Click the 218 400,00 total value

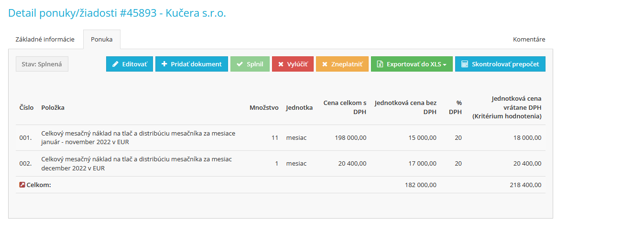pos(525,185)
